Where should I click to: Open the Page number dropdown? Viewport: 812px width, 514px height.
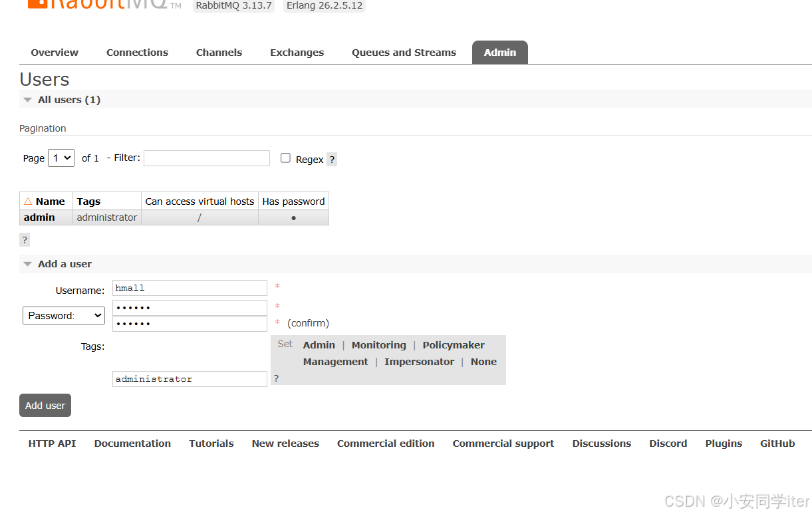coord(61,158)
